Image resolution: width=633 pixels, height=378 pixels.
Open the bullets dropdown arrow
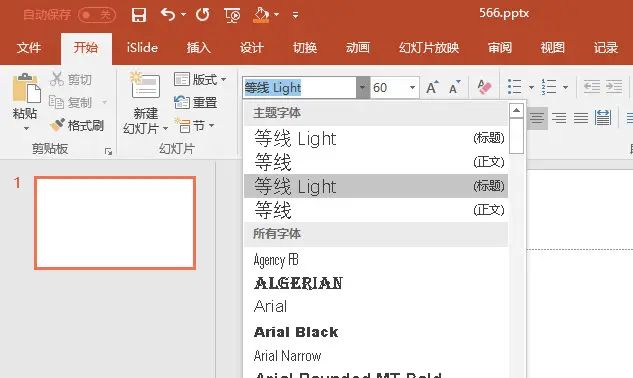[531, 87]
